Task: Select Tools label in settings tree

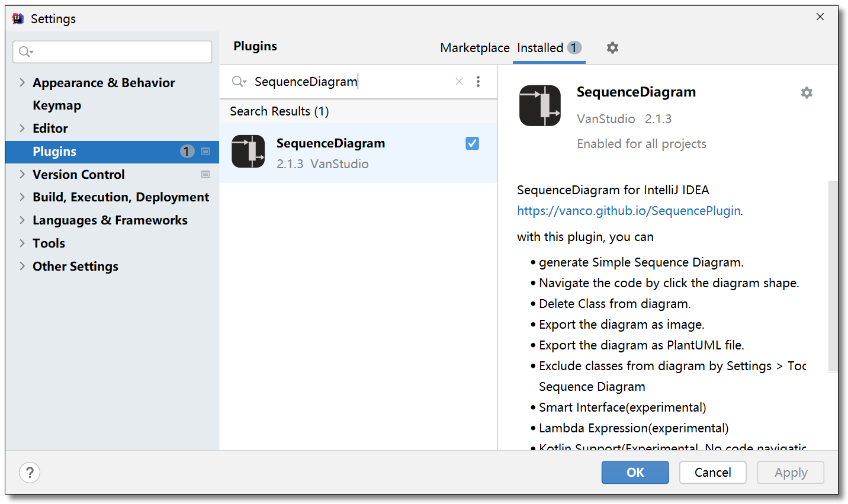Action: (49, 243)
